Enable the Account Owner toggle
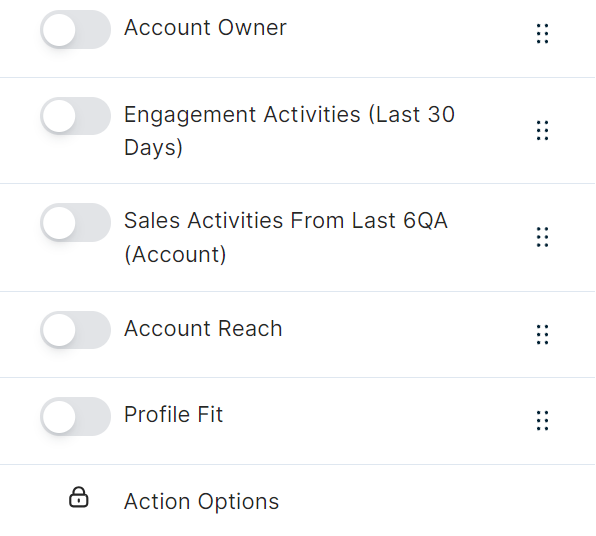The width and height of the screenshot is (596, 536). [x=76, y=30]
